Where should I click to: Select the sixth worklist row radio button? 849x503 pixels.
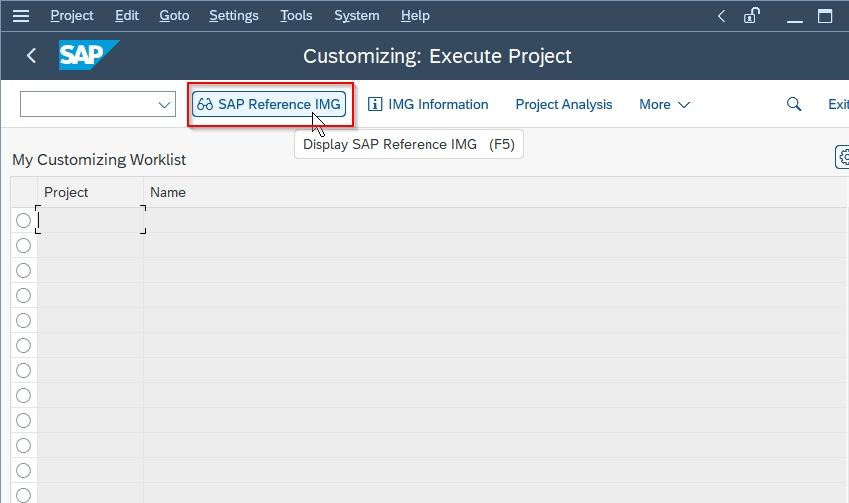coord(23,345)
